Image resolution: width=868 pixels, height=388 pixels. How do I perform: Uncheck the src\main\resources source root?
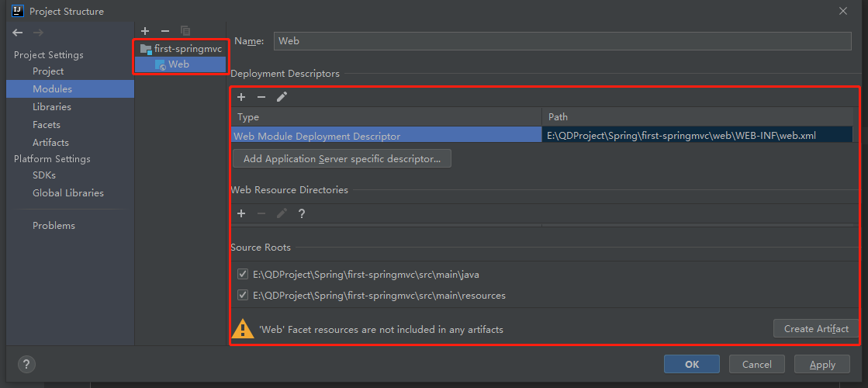(243, 295)
